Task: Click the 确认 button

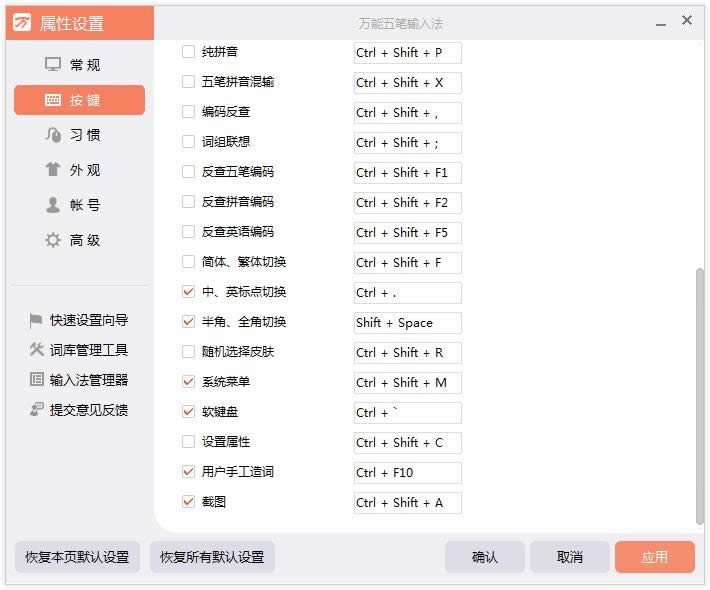Action: point(484,557)
